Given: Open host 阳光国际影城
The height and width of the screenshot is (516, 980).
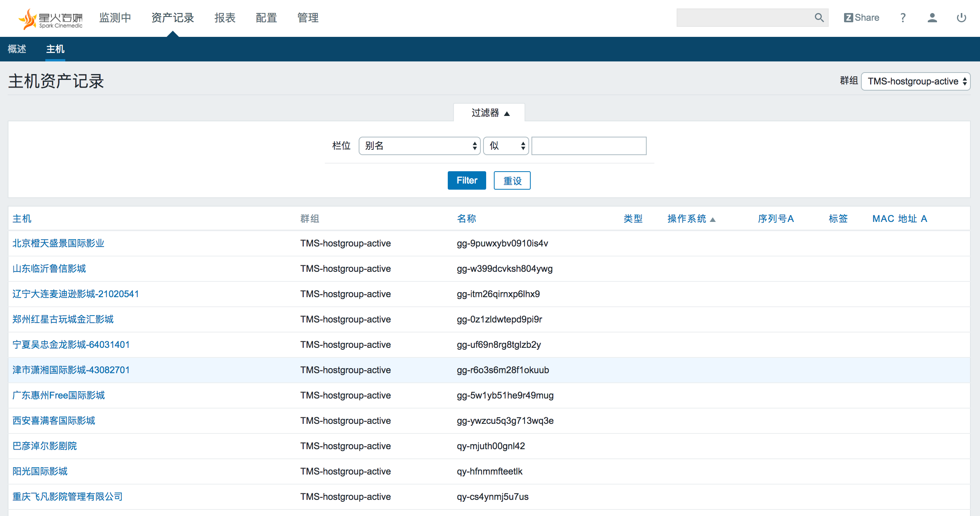Looking at the screenshot, I should click(40, 471).
